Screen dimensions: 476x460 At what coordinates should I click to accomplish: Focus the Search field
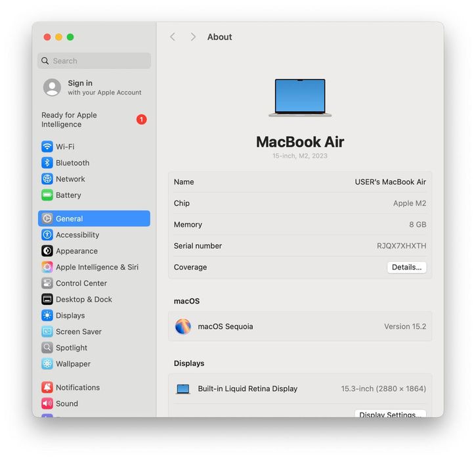point(94,60)
